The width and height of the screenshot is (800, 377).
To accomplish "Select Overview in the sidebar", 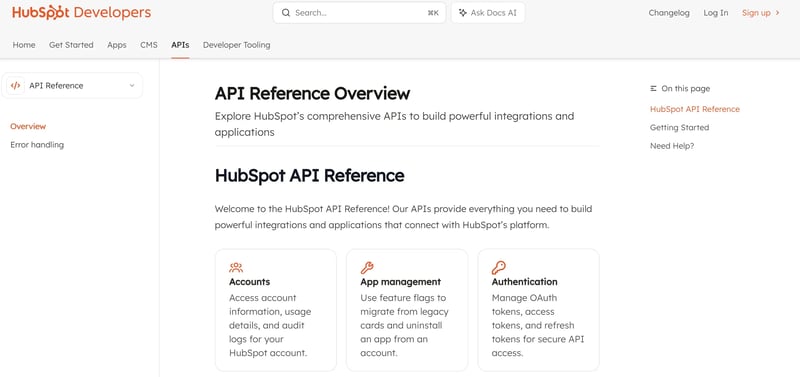I will [28, 127].
